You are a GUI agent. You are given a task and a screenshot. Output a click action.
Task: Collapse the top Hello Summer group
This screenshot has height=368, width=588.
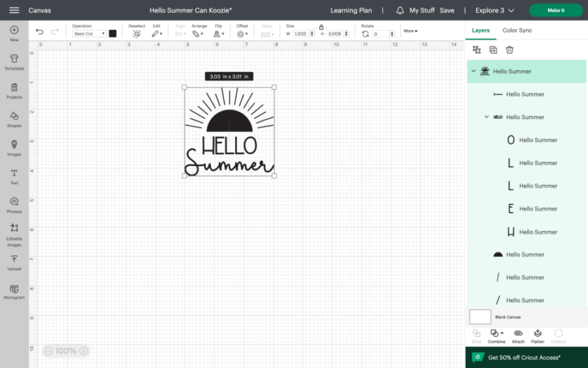click(x=473, y=71)
